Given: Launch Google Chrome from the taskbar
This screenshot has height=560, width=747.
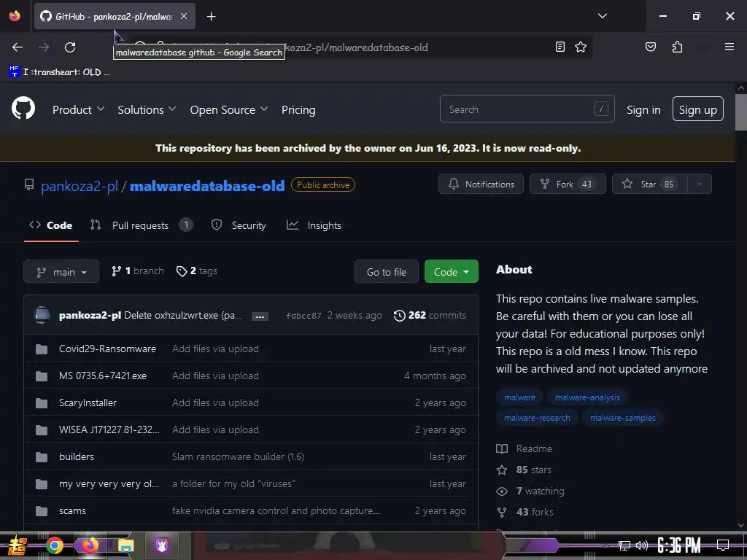Looking at the screenshot, I should [x=55, y=545].
